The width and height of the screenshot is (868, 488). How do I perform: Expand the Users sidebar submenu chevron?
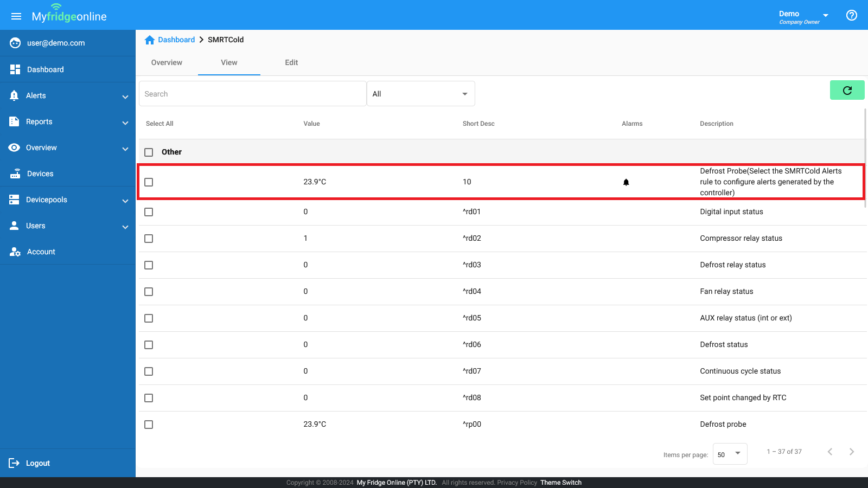pos(125,227)
